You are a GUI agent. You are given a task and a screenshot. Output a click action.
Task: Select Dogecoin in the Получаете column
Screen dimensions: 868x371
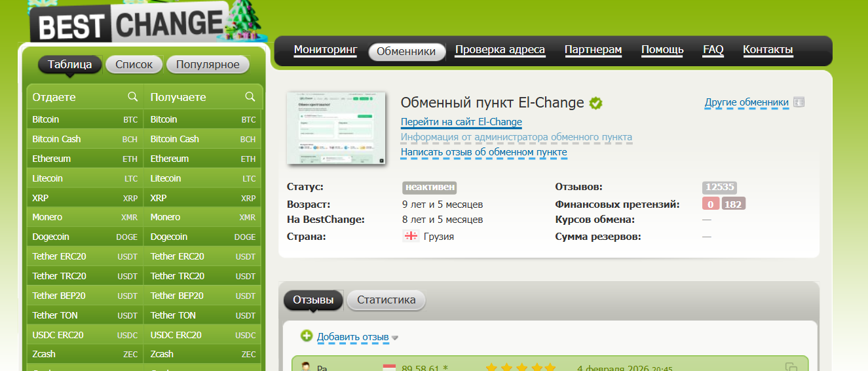point(202,237)
